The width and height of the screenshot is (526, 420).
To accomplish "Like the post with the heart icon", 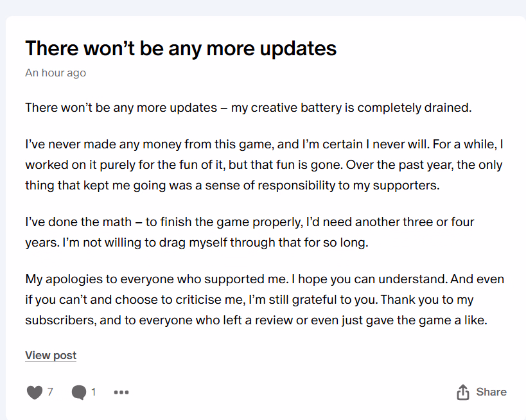I will pos(35,392).
